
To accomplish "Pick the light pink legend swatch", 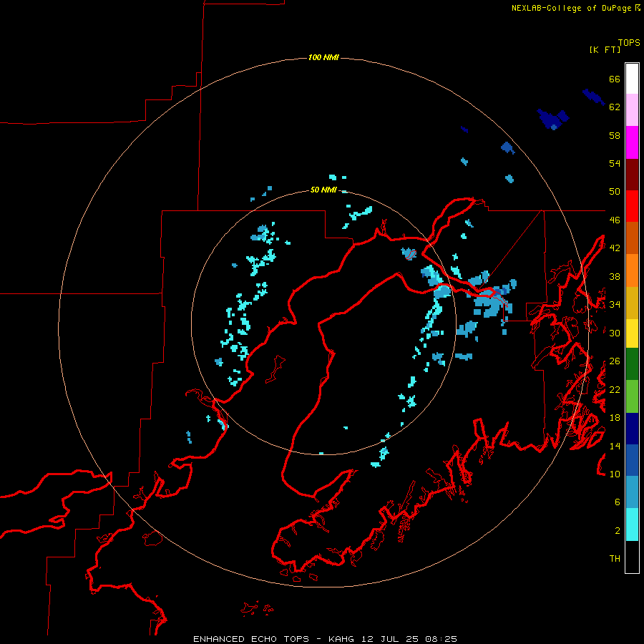I will 632,110.
